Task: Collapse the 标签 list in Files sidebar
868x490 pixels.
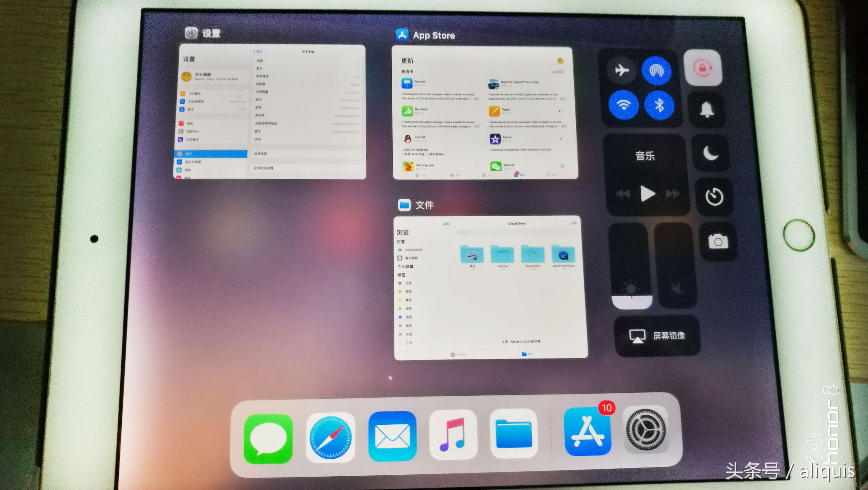Action: [x=450, y=275]
